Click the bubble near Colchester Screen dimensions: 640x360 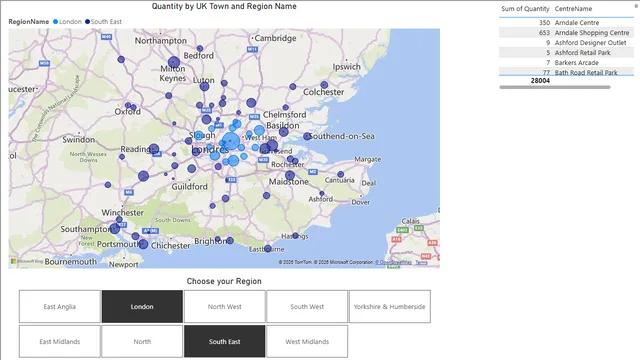click(324, 85)
